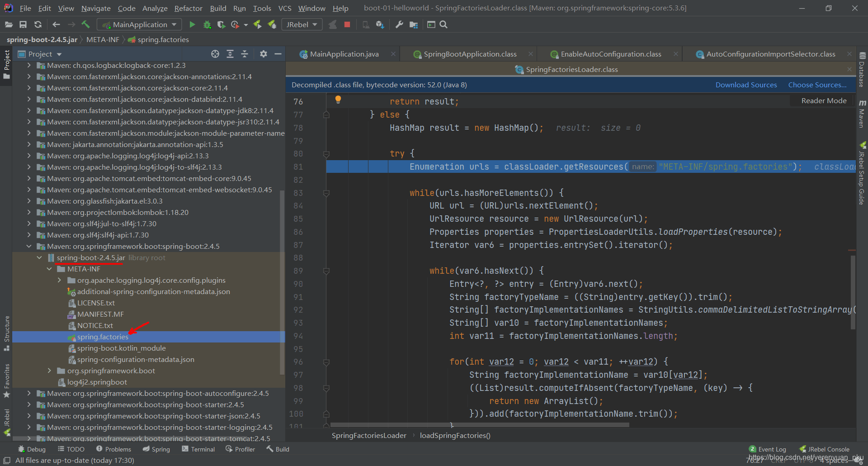This screenshot has height=466, width=868.
Task: Open the Database side tool window
Action: 862,69
